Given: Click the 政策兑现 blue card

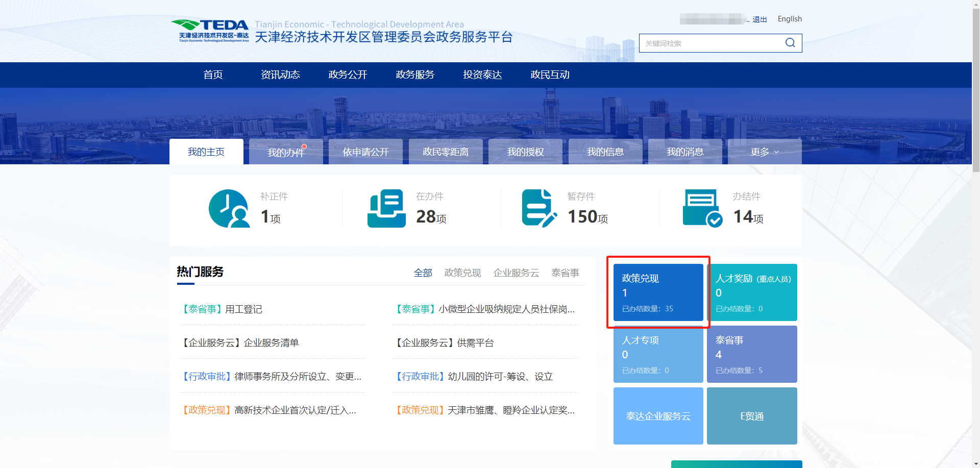Looking at the screenshot, I should coord(658,292).
